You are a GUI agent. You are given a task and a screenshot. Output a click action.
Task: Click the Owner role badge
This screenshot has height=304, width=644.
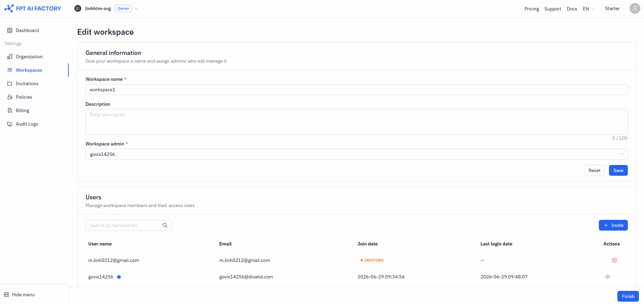click(123, 8)
